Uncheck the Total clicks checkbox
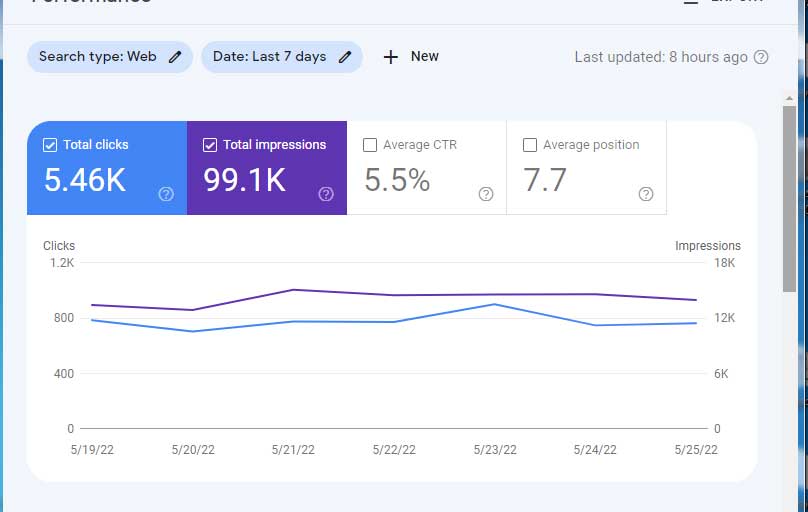The image size is (808, 512). point(50,145)
